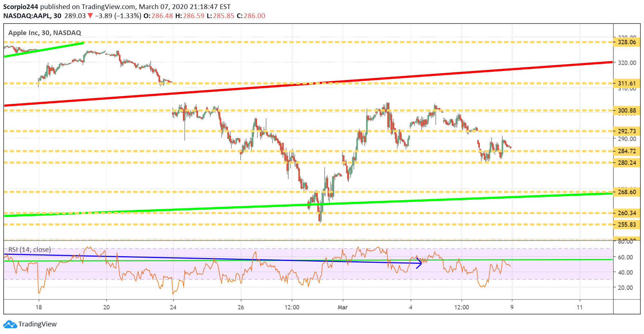The width and height of the screenshot is (644, 334).
Task: Click the date label 18 on time axis
Action: pos(39,307)
